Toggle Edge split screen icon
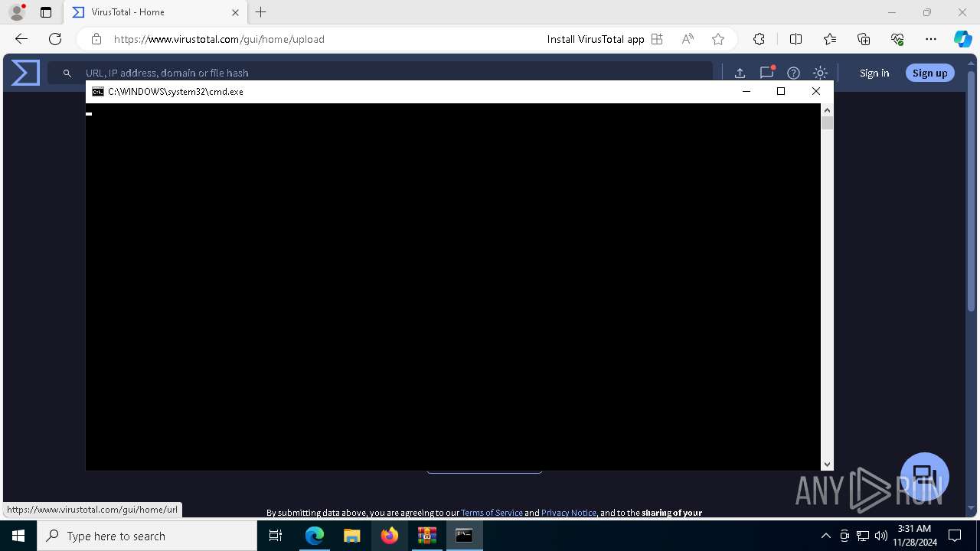This screenshot has width=980, height=551. 795,39
